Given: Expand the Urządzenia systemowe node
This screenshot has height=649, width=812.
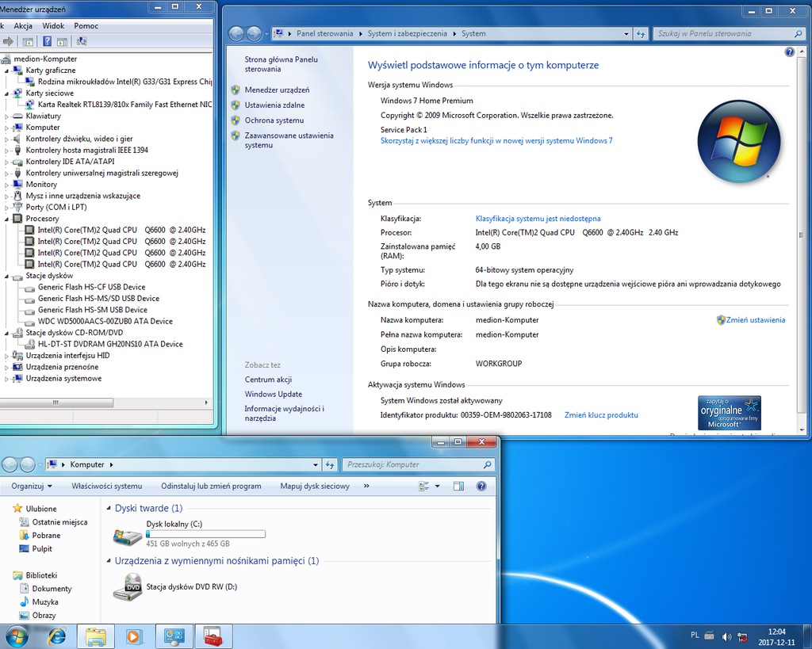Looking at the screenshot, I should click(6, 379).
